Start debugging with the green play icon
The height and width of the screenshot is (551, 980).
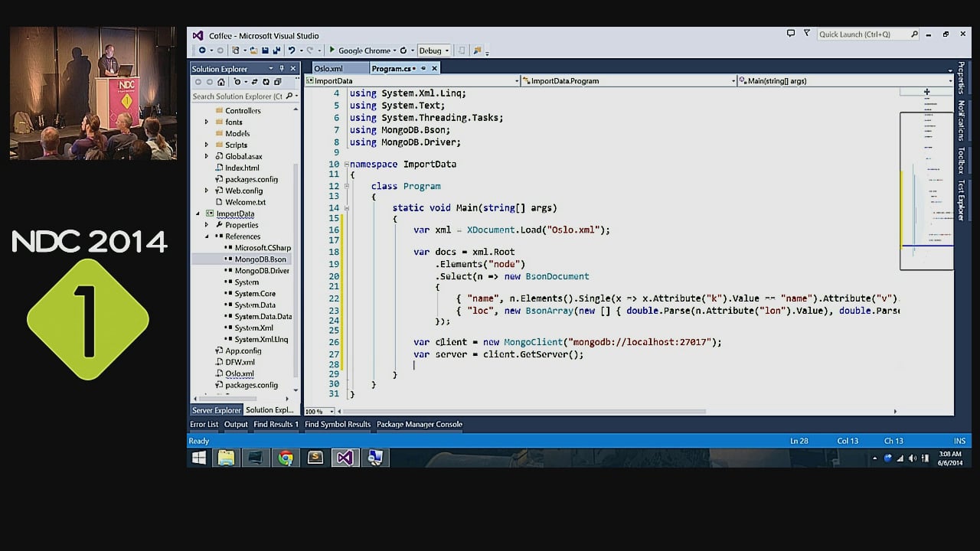[x=332, y=51]
